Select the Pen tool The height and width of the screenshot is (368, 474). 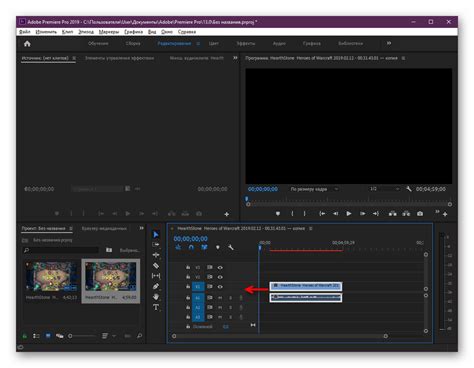point(156,286)
